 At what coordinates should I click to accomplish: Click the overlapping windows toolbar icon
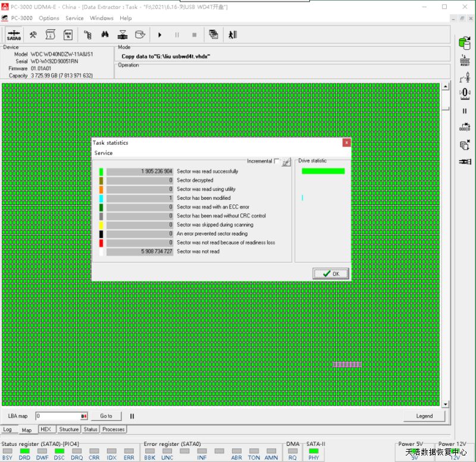click(214, 35)
